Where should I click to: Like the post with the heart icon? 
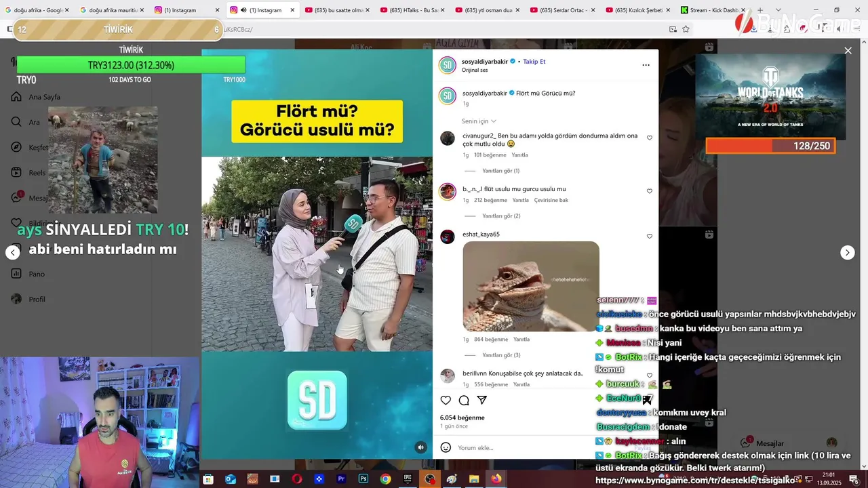click(446, 401)
